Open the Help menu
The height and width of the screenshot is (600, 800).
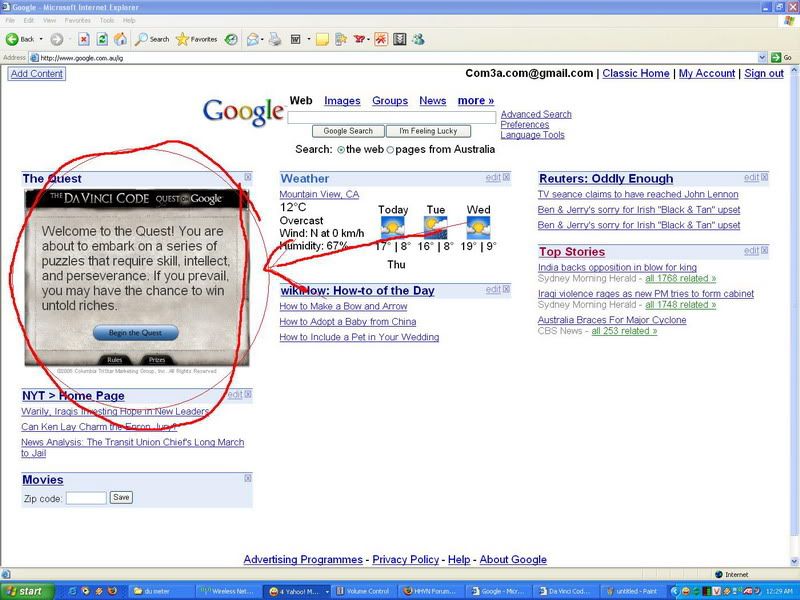pos(129,20)
